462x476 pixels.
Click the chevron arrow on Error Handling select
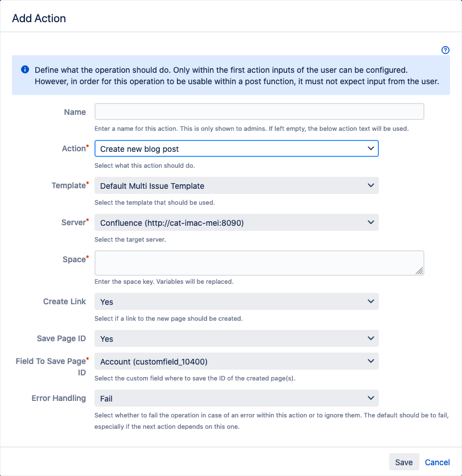pos(370,399)
